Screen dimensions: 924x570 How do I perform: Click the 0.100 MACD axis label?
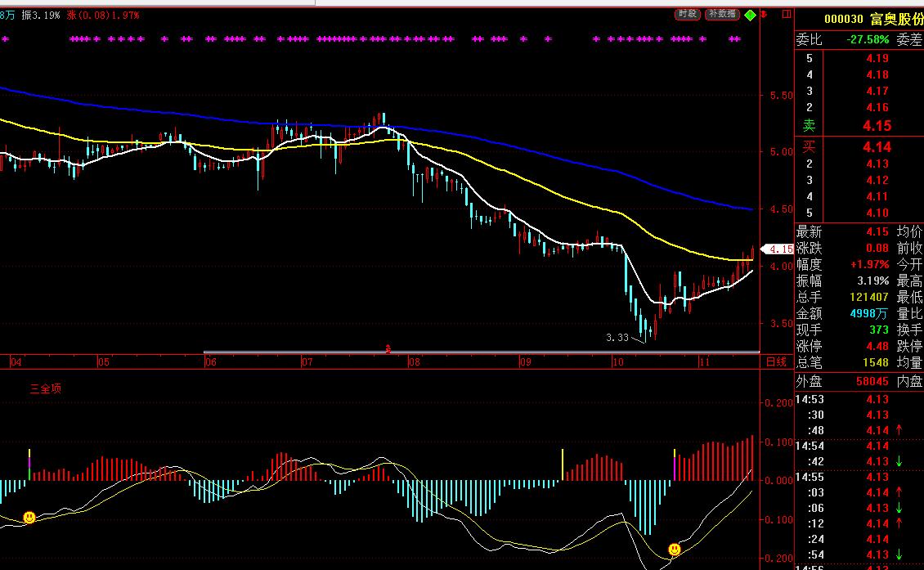tap(779, 442)
